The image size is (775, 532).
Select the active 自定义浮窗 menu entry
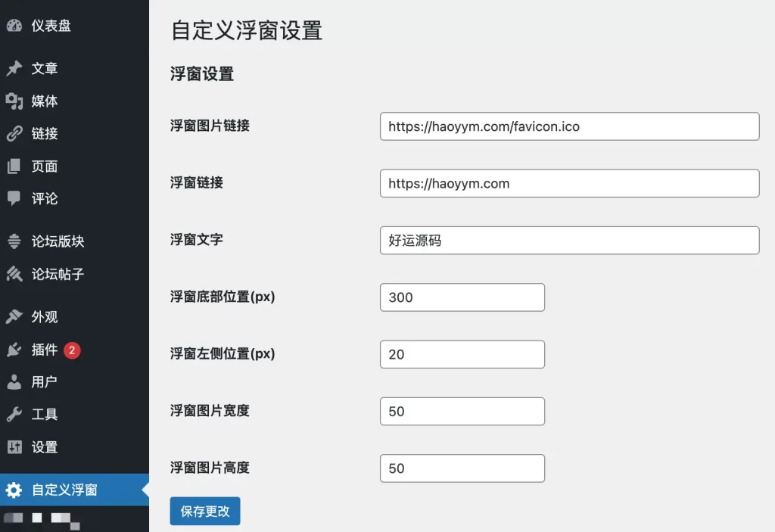pyautogui.click(x=64, y=490)
